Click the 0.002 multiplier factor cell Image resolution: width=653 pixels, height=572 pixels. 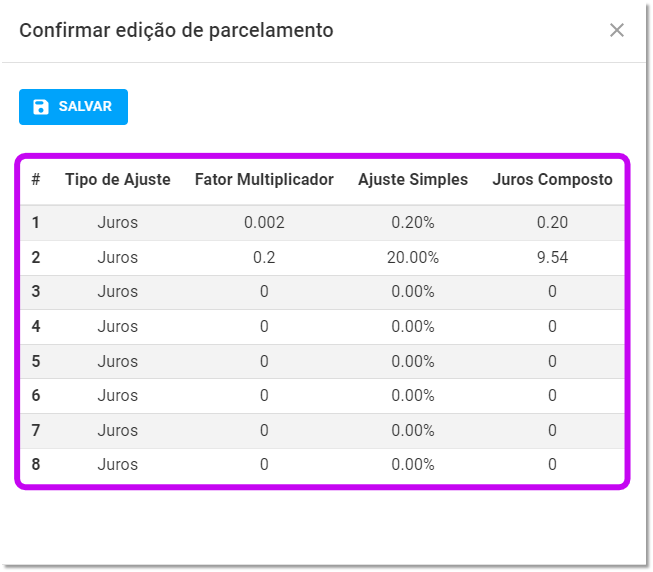click(264, 223)
